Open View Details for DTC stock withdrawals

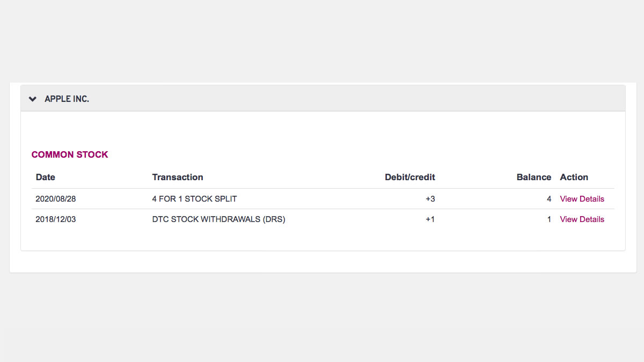582,219
